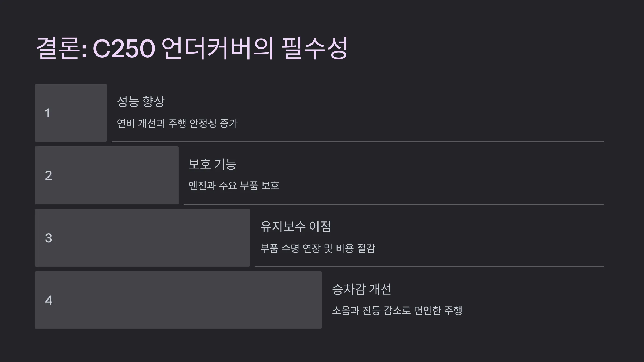Screen dimensions: 644x362
Task: Click the text 엔진과 주요 부품 보호
Action: click(x=234, y=186)
